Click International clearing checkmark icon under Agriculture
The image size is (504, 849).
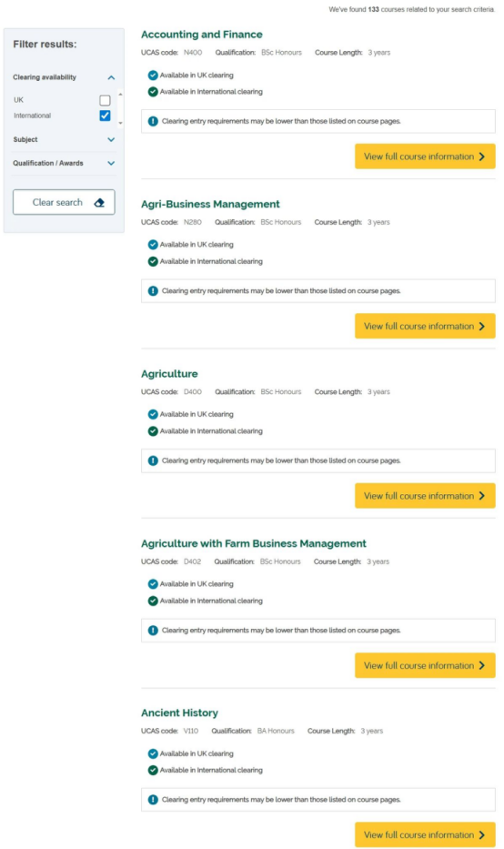[153, 431]
